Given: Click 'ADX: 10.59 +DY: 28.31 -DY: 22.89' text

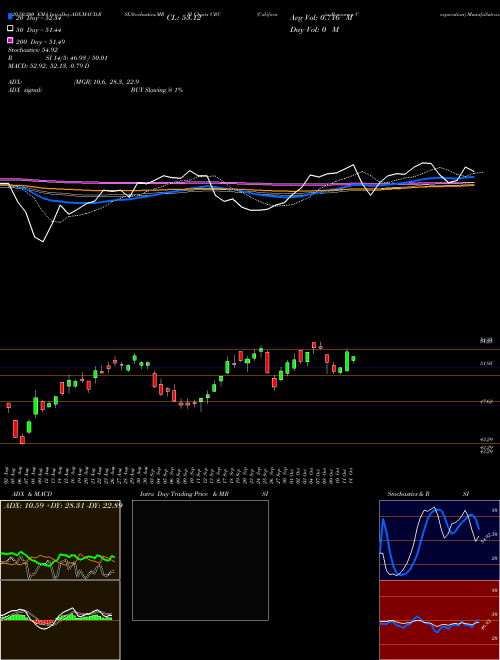Looking at the screenshot, I should tap(63, 505).
